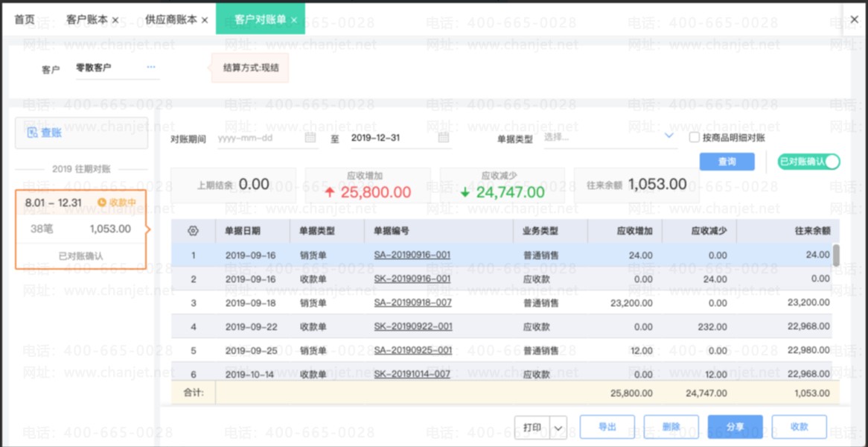Open document link SA-20190918-007
The width and height of the screenshot is (868, 447).
[412, 302]
